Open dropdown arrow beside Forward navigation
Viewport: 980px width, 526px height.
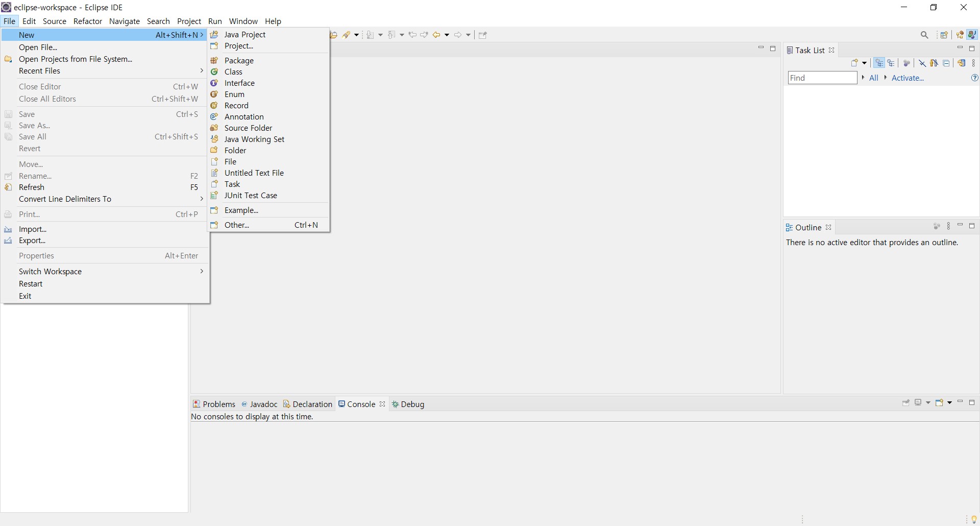(468, 35)
